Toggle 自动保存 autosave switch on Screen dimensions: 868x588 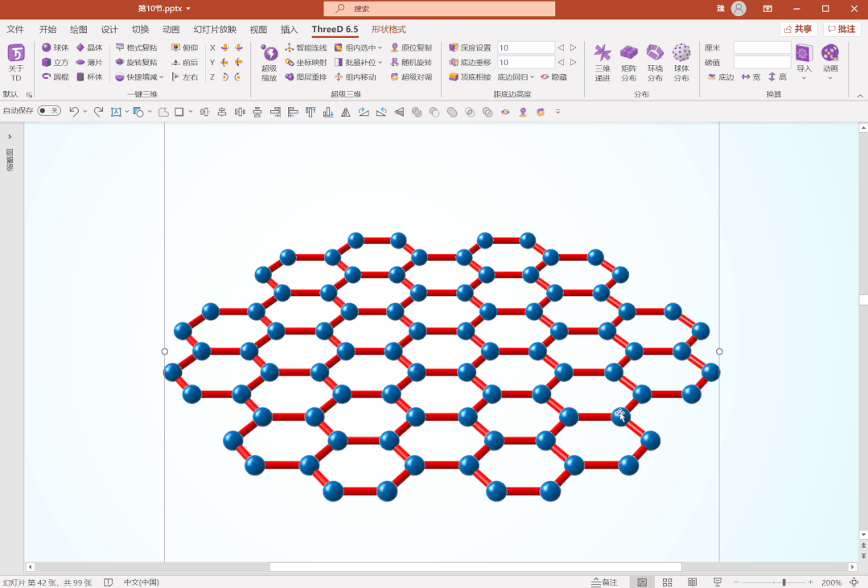pos(48,111)
